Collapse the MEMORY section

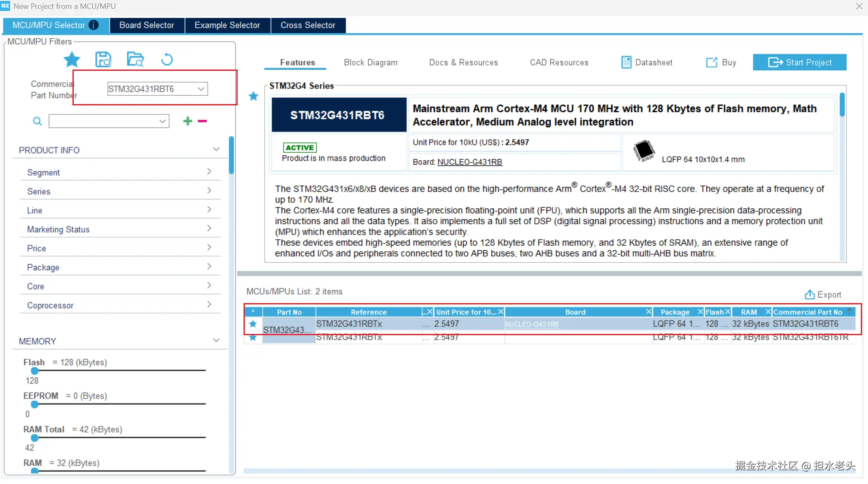(x=216, y=340)
